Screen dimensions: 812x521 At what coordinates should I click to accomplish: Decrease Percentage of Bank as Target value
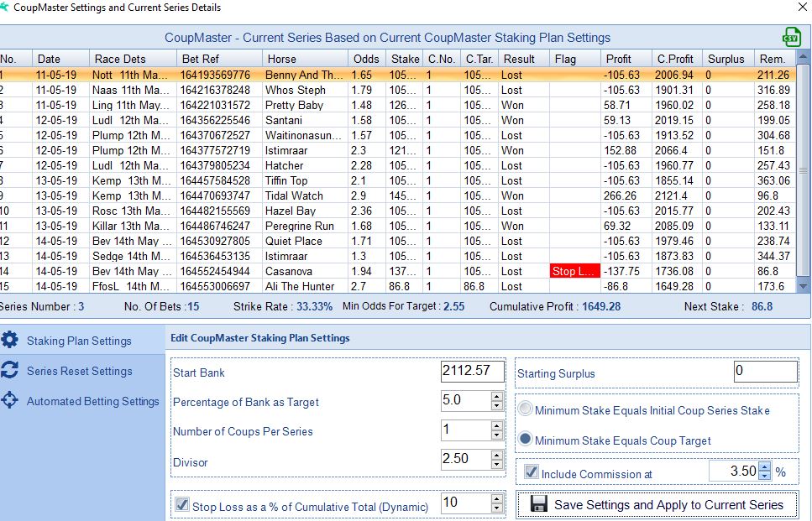coord(496,405)
